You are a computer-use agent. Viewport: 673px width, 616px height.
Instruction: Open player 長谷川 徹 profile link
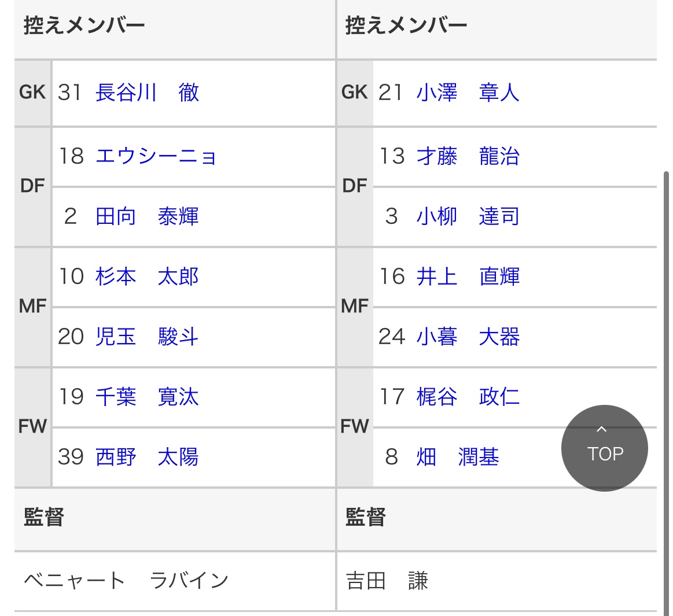tap(147, 93)
